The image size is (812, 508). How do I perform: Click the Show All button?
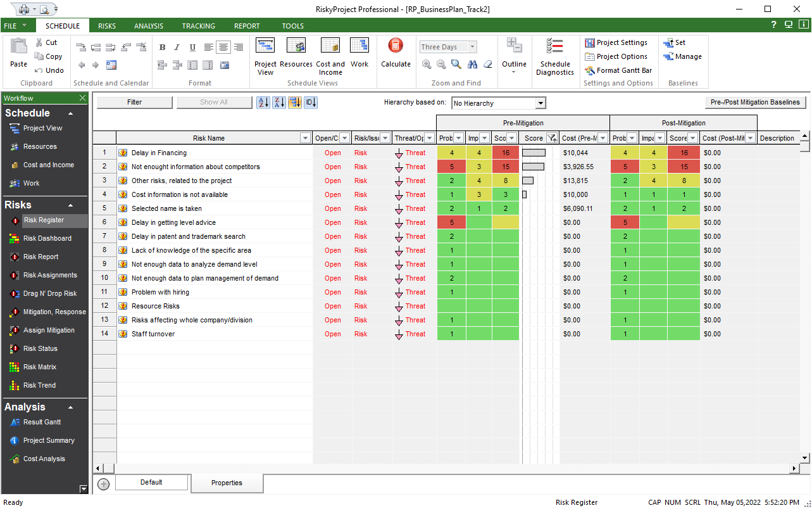coord(214,102)
